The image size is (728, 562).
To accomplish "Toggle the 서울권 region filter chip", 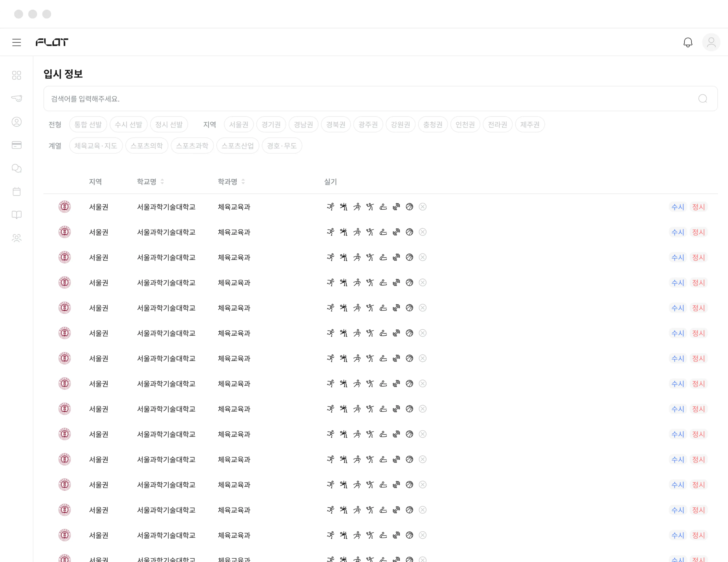I will pos(239,124).
